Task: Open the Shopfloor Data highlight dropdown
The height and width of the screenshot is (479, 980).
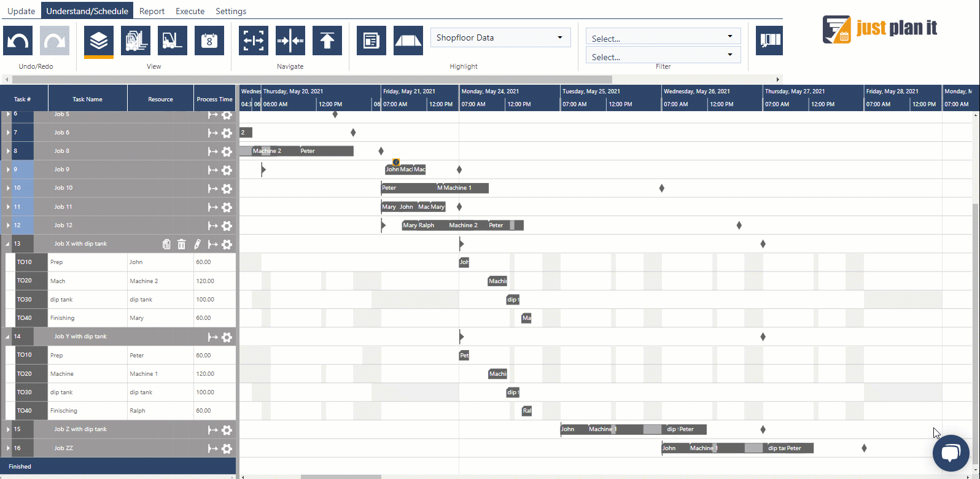Action: pos(500,37)
